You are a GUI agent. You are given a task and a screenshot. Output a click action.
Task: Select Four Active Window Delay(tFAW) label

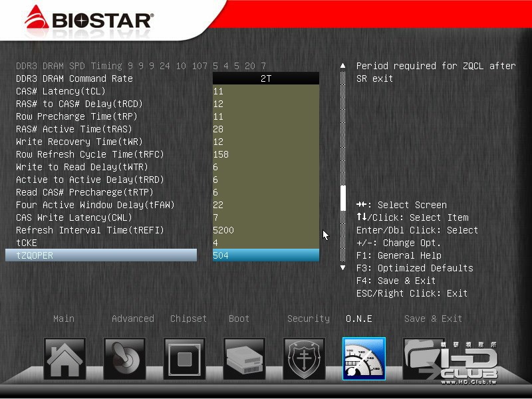95,205
